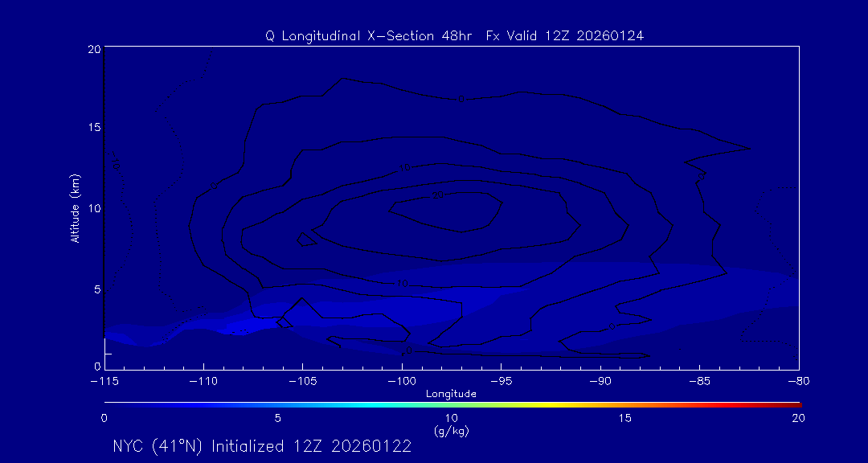Click the 'Altitude (km)' vertical axis label

coord(76,208)
